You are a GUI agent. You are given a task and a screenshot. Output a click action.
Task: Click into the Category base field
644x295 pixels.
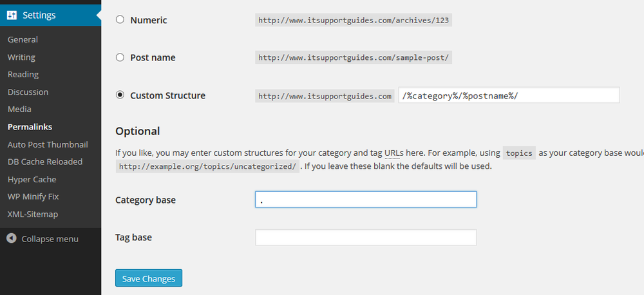tap(366, 199)
